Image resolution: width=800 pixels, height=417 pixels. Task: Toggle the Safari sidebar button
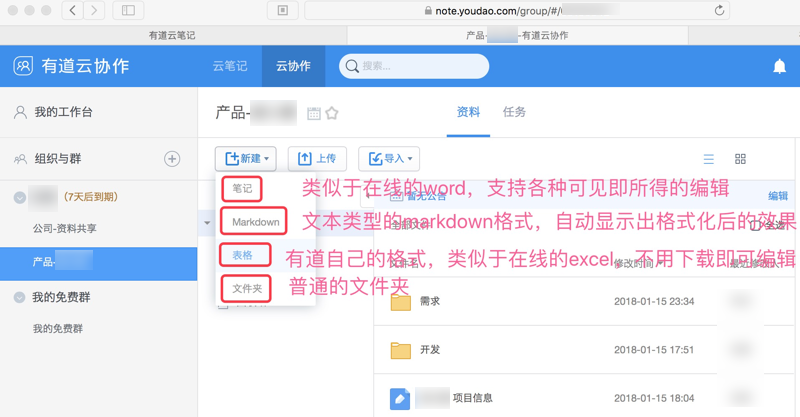point(128,10)
